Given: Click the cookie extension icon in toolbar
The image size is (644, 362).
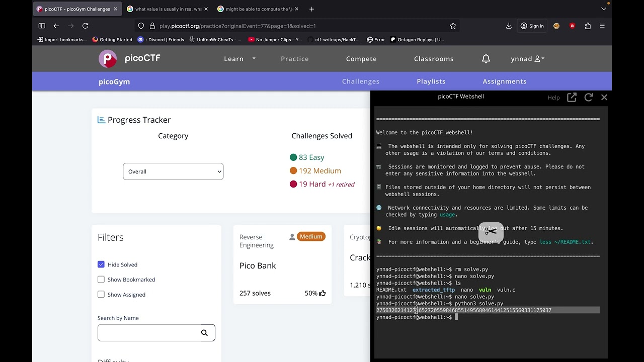Looking at the screenshot, I should 556,26.
